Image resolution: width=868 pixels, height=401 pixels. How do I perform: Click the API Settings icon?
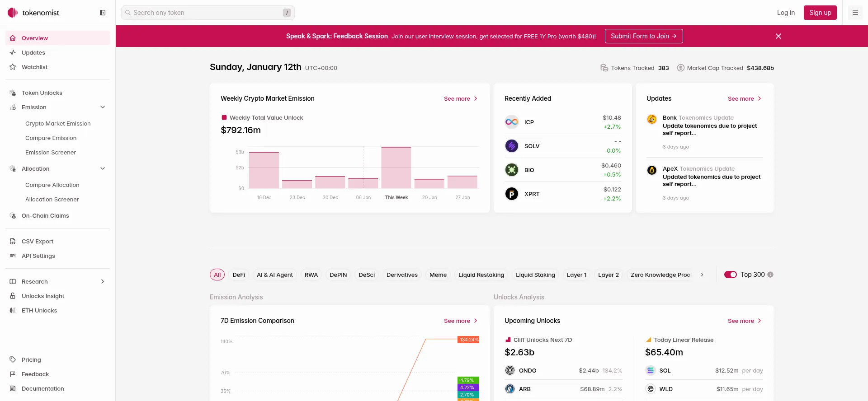click(x=13, y=256)
